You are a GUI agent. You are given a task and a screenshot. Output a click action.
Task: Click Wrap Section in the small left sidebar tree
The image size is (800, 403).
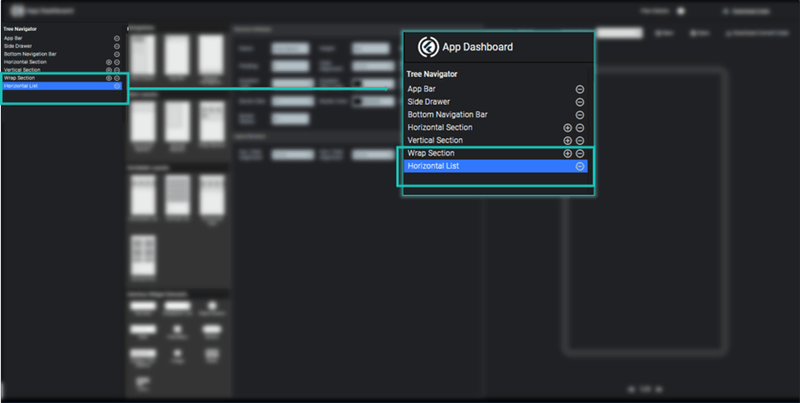click(19, 77)
